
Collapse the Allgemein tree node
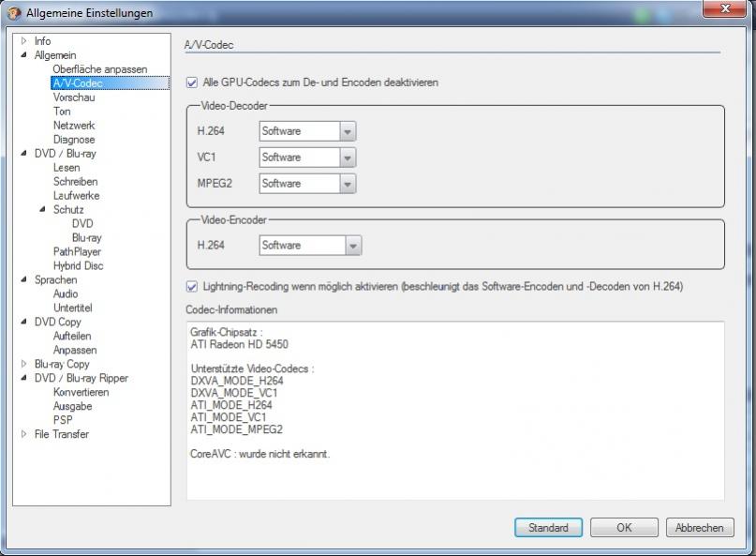pos(24,55)
